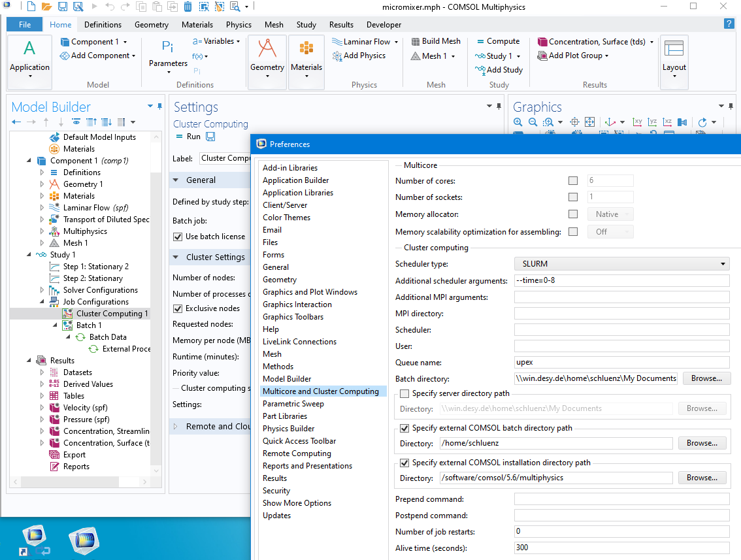Open the Scheduler type dropdown
741x560 pixels.
[x=621, y=264]
